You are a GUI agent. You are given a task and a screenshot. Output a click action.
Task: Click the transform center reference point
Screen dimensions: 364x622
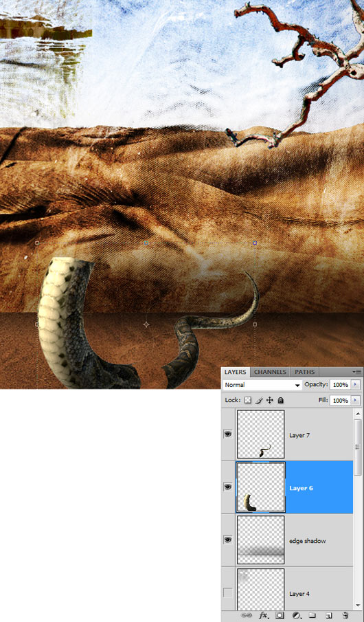point(146,324)
